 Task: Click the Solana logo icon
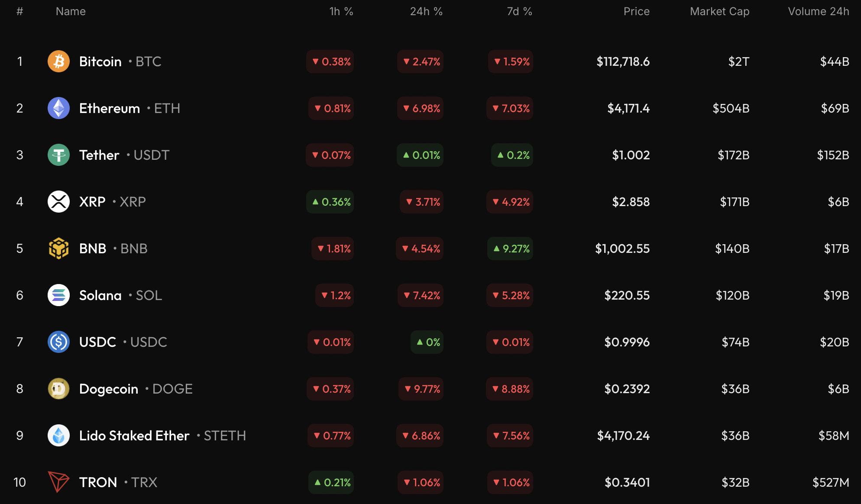58,295
